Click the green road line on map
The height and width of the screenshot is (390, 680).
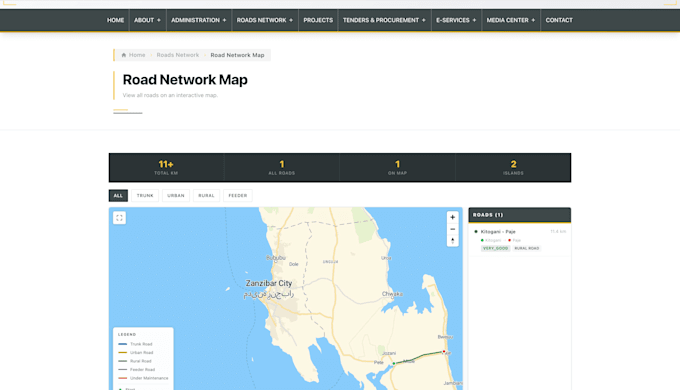(420, 356)
